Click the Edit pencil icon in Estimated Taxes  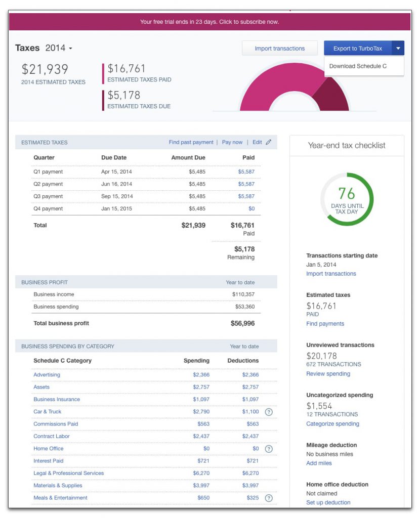coord(268,142)
